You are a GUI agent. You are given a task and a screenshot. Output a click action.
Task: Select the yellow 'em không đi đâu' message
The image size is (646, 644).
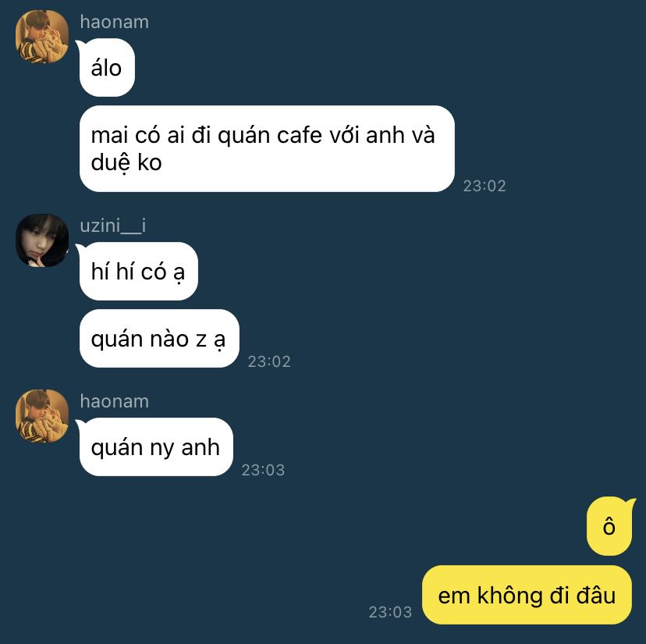click(527, 595)
